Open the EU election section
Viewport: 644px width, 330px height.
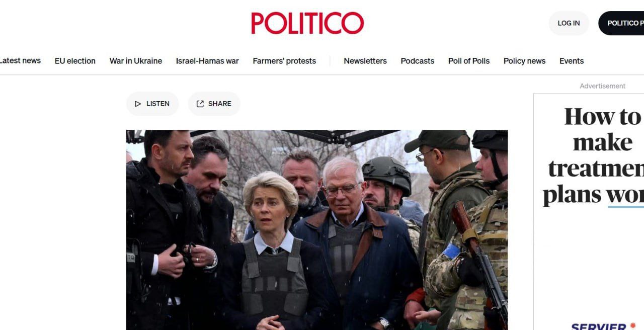(x=75, y=61)
